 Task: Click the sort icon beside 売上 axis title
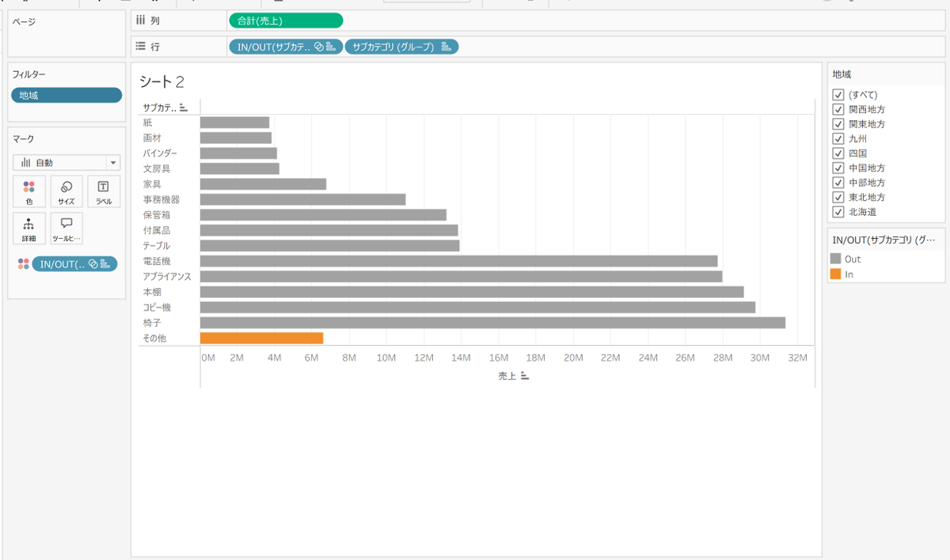[x=524, y=376]
